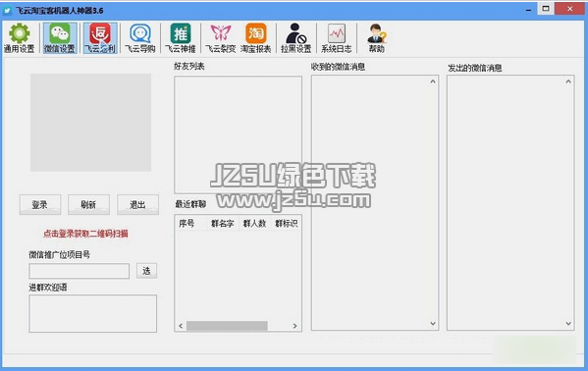The width and height of the screenshot is (588, 371).
Task: Click the 群标识 column header
Action: 286,224
